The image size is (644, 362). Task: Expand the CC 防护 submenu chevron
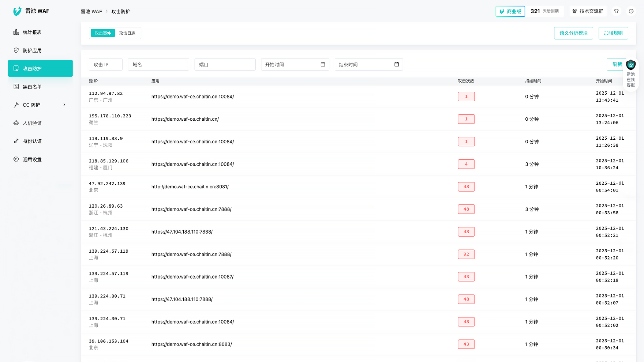pyautogui.click(x=64, y=105)
